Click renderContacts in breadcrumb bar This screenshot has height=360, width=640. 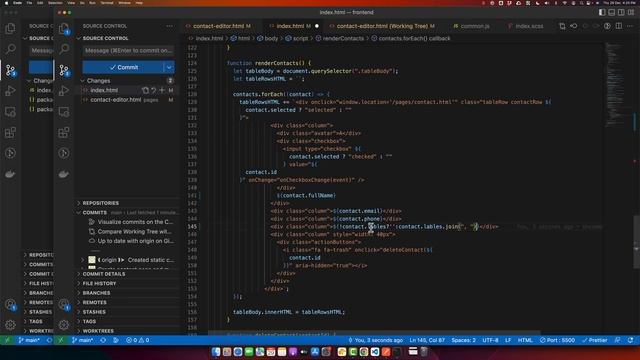click(342, 38)
